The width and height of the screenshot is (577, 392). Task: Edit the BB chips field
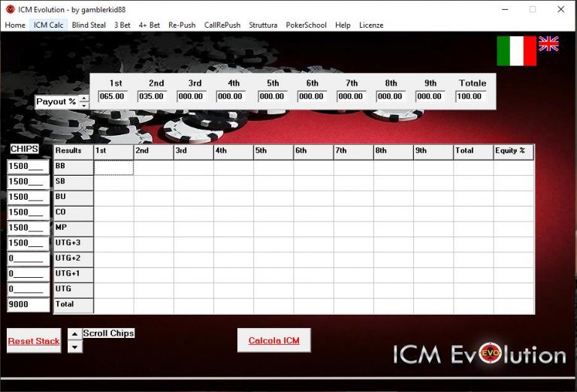[x=29, y=166]
